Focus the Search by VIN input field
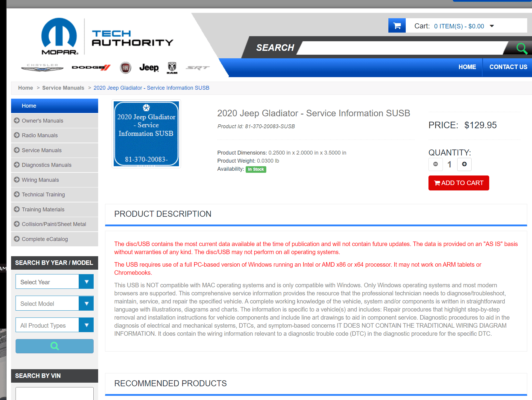The height and width of the screenshot is (400, 532). pos(54,393)
